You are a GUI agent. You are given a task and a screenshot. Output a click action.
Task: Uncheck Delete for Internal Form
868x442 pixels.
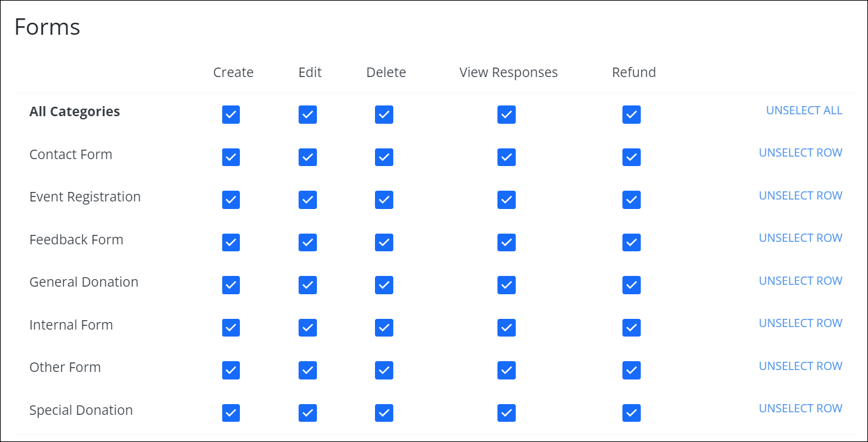click(x=384, y=328)
